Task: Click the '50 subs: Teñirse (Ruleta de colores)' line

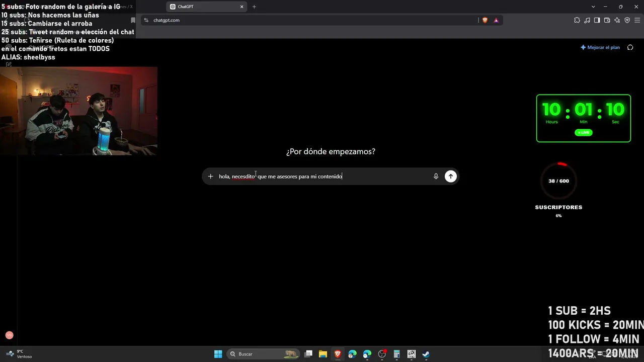Action: [x=57, y=40]
